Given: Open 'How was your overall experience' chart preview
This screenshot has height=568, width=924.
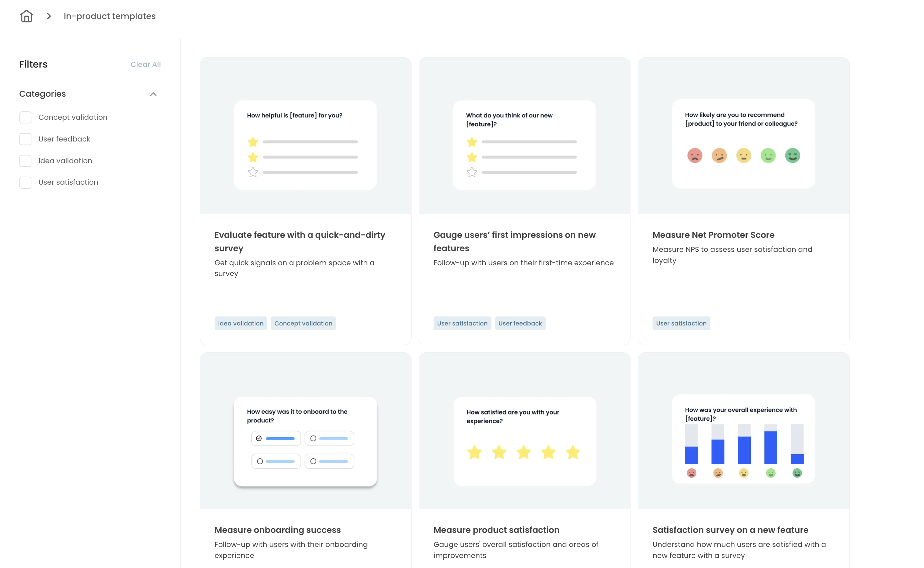Looking at the screenshot, I should tap(743, 439).
